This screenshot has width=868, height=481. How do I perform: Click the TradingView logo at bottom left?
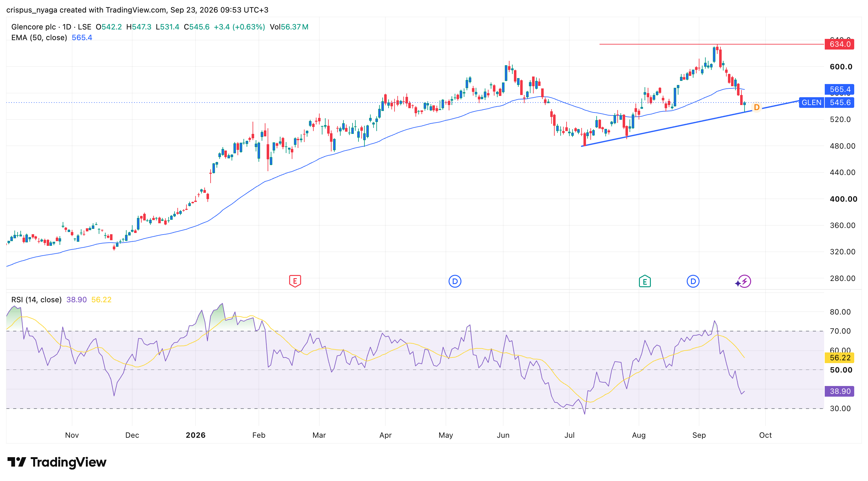coord(57,462)
